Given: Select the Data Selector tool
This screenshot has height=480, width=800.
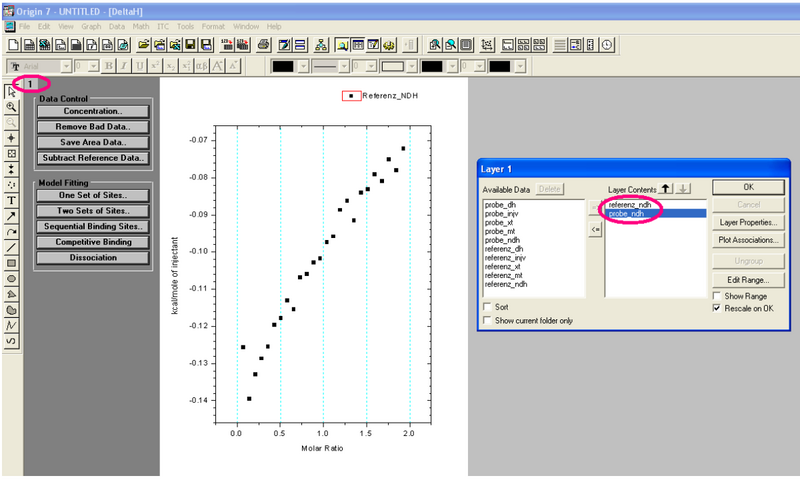Looking at the screenshot, I should tap(11, 169).
